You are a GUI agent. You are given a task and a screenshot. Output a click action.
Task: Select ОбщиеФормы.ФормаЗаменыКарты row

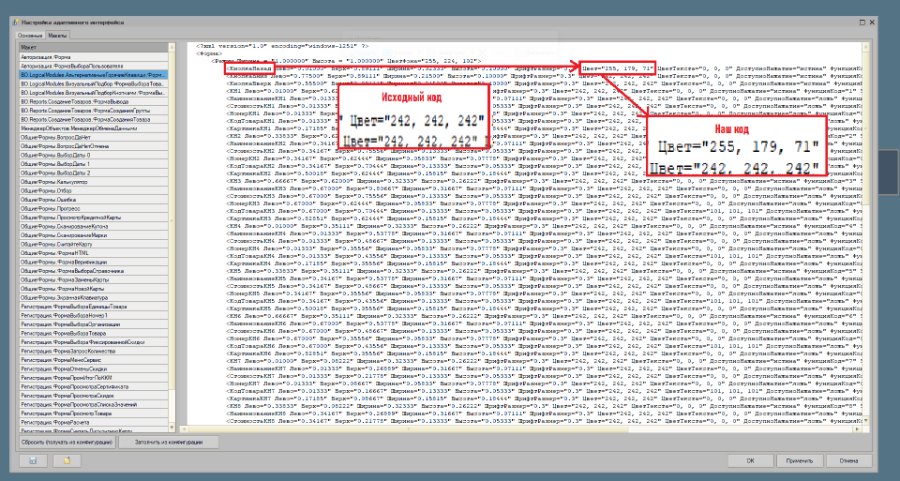tap(94, 280)
